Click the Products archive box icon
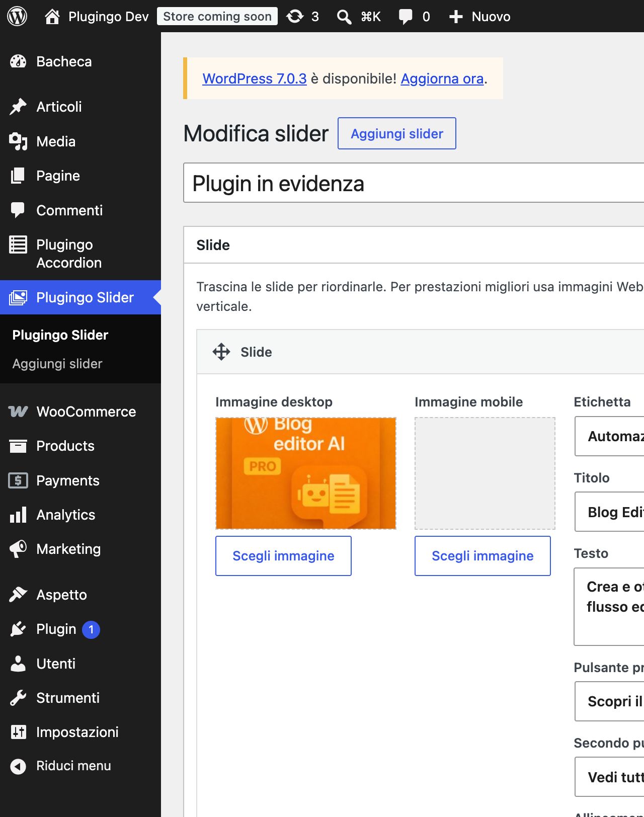Image resolution: width=644 pixels, height=817 pixels. pyautogui.click(x=18, y=446)
